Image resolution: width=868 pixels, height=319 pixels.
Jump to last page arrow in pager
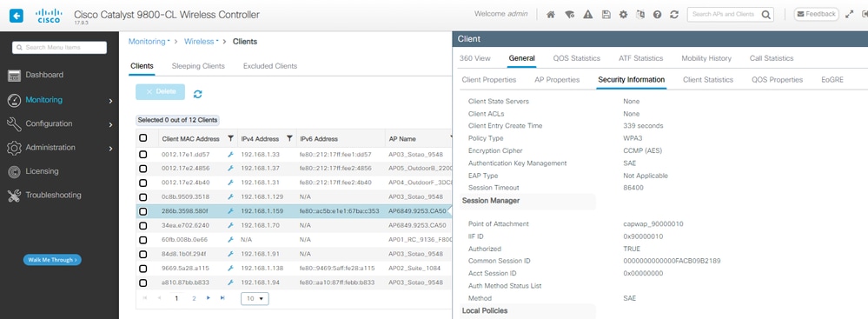coord(222,298)
